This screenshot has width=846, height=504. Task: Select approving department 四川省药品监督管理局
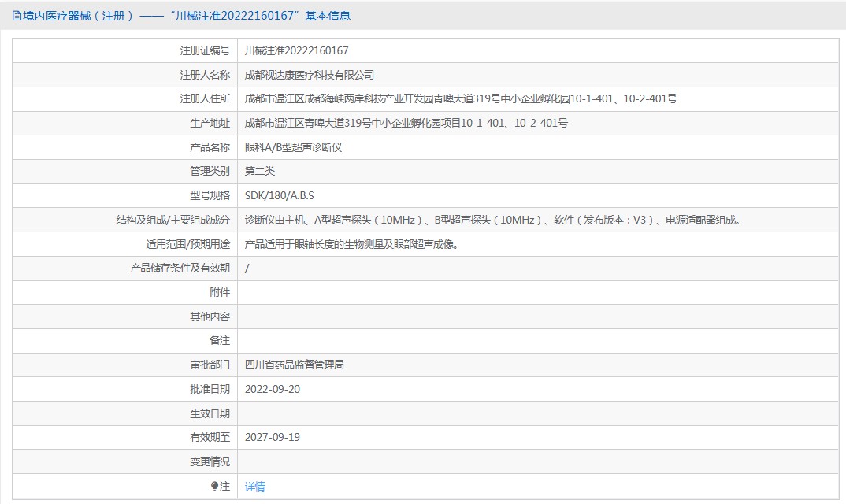(294, 365)
